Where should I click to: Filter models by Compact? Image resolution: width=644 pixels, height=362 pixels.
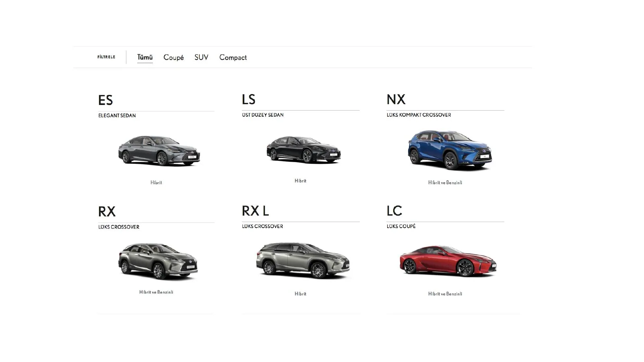233,58
